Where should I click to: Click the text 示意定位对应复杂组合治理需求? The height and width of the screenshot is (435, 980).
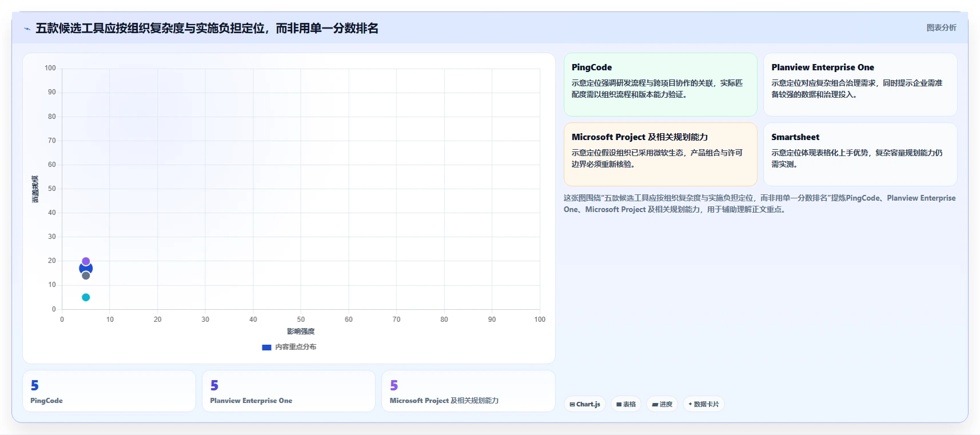(x=823, y=83)
